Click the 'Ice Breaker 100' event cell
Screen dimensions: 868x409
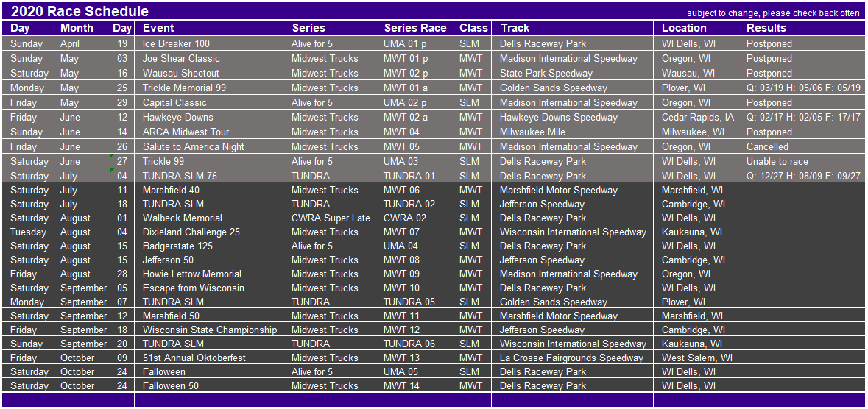[208, 43]
